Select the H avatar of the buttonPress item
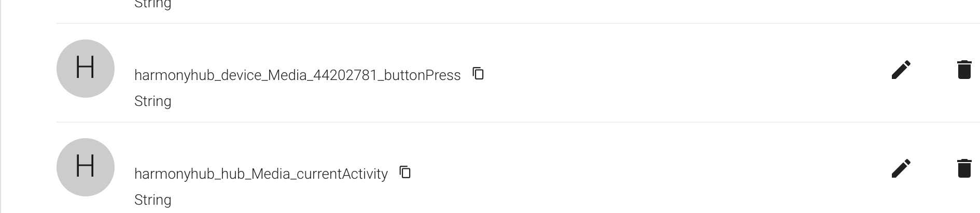The image size is (980, 213). pyautogui.click(x=86, y=69)
